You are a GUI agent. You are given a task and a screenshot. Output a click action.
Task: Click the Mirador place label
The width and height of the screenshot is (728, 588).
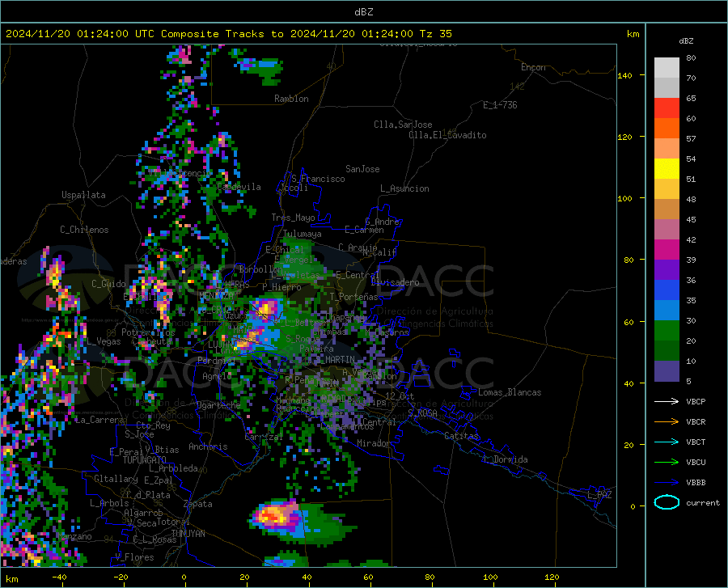[373, 443]
